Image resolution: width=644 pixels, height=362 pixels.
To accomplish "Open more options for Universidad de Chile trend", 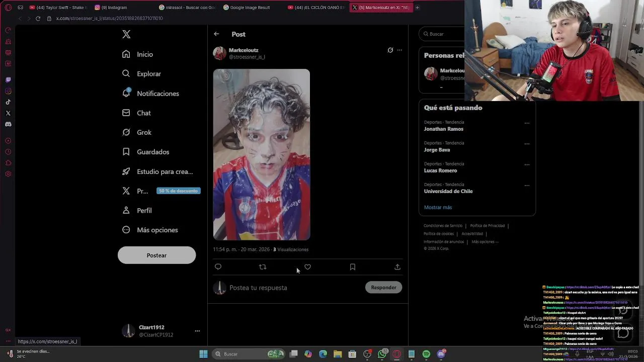I will click(x=527, y=186).
